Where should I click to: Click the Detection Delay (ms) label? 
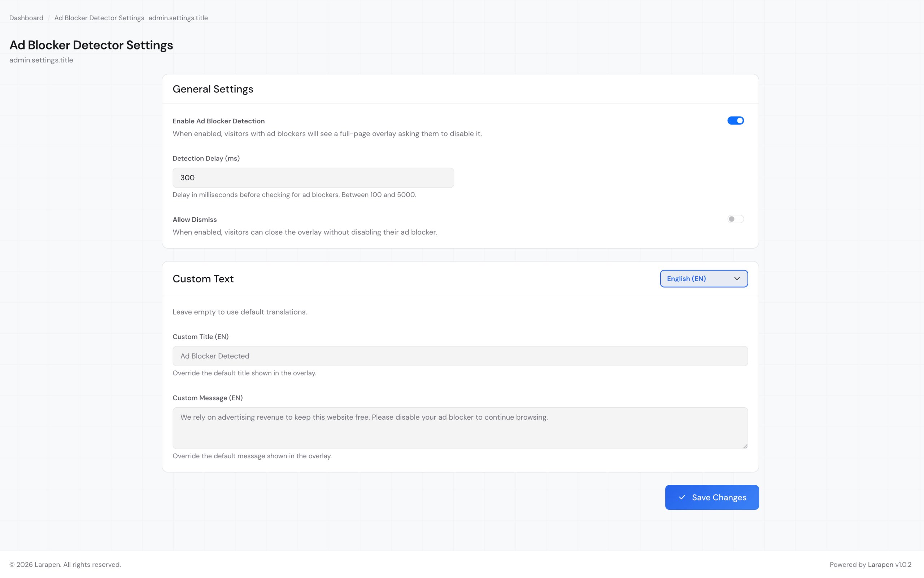(206, 158)
